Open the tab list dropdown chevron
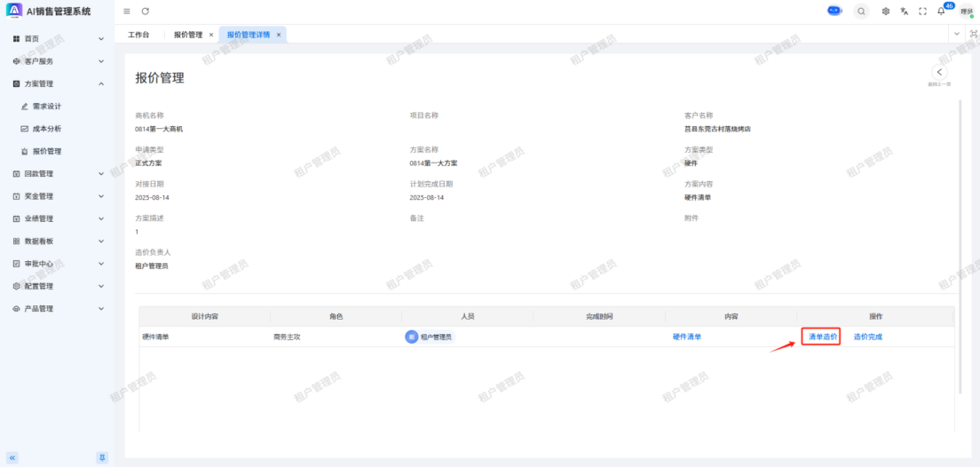 [956, 34]
